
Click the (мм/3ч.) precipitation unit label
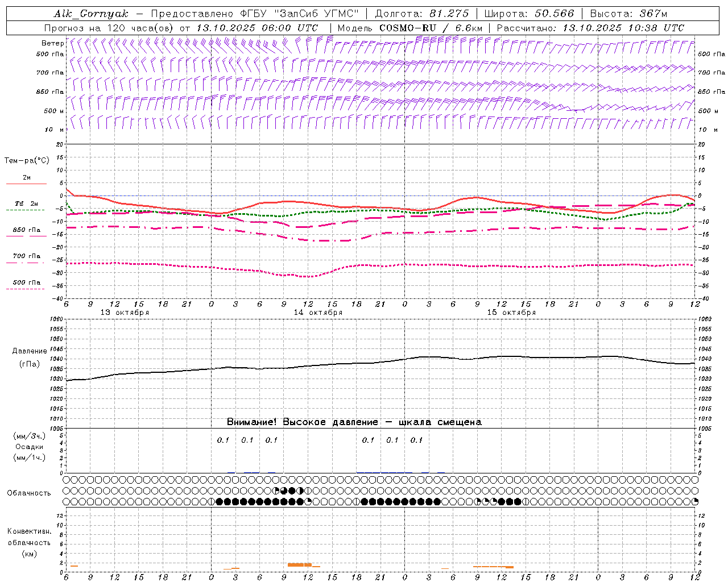29,436
